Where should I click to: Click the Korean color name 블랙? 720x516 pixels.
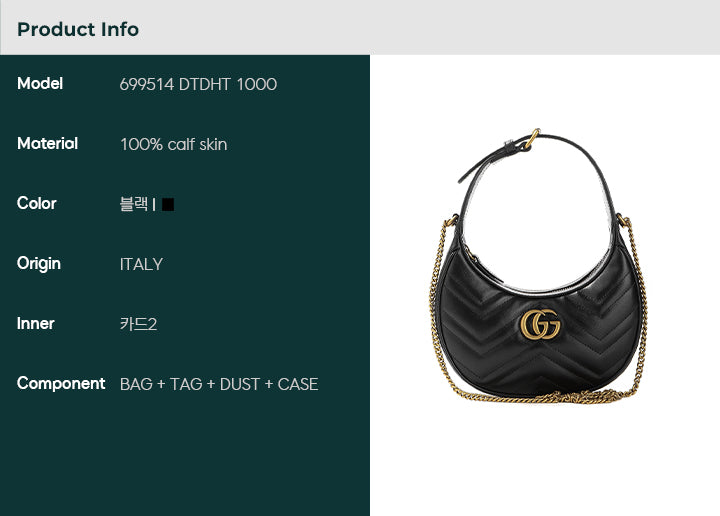pyautogui.click(x=134, y=204)
